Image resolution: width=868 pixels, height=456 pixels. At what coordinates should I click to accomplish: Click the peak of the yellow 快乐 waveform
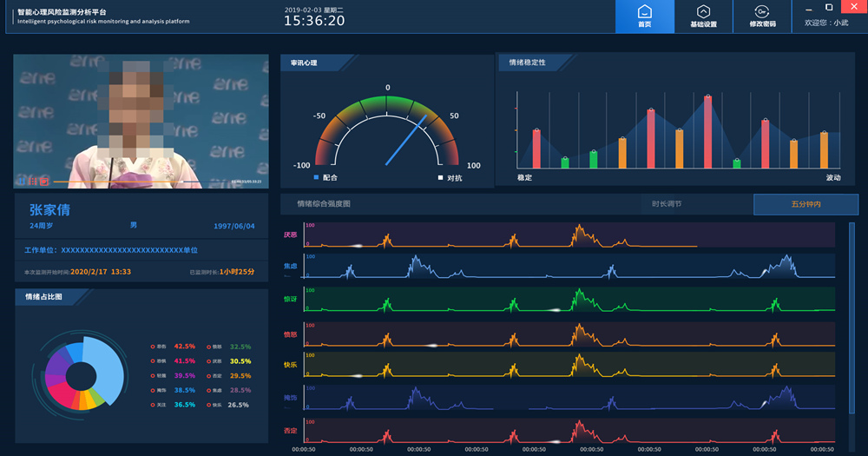coord(578,356)
